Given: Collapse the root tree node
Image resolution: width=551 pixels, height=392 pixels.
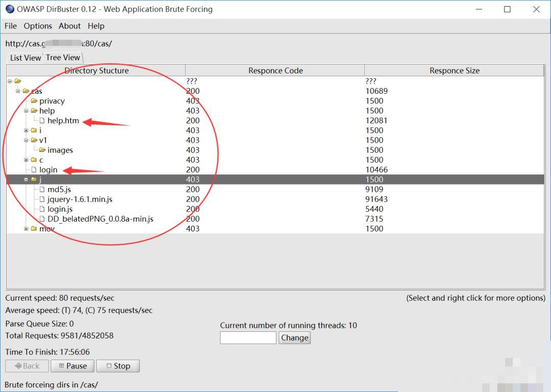Looking at the screenshot, I should [x=10, y=81].
